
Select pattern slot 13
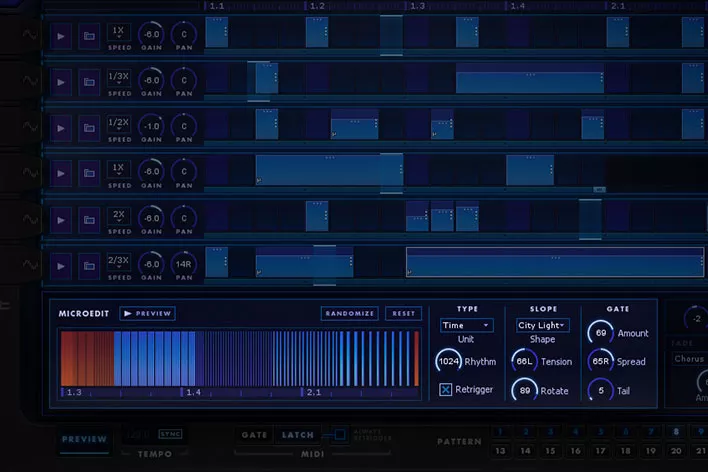[x=498, y=452]
